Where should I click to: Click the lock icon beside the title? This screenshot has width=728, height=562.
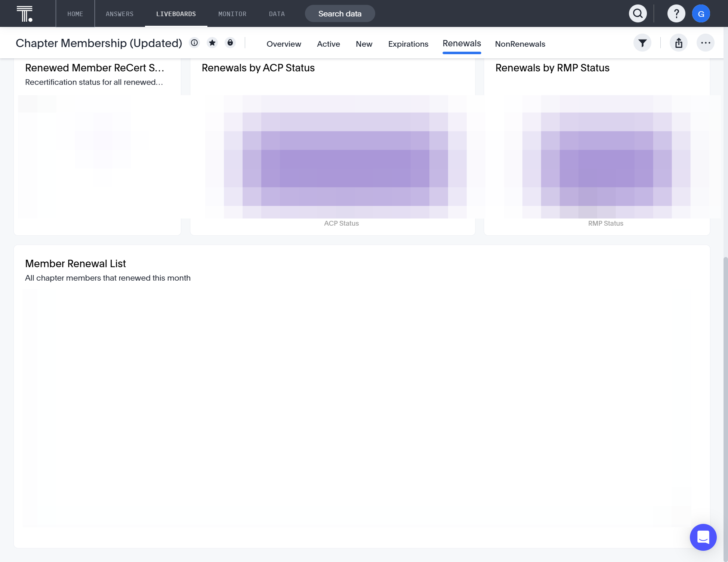click(x=230, y=43)
